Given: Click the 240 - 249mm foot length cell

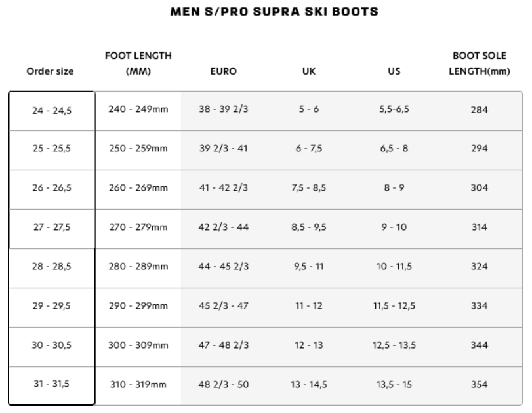Looking at the screenshot, I should pyautogui.click(x=138, y=109).
